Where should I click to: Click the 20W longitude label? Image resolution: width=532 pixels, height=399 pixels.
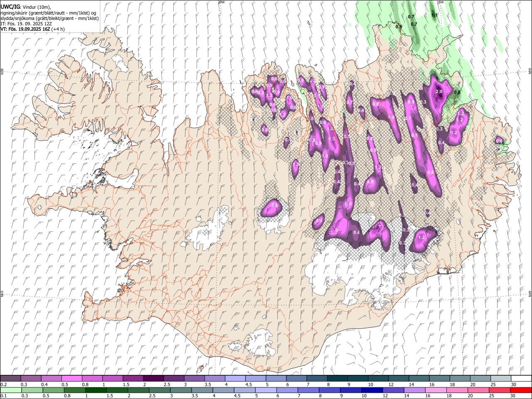point(221,2)
